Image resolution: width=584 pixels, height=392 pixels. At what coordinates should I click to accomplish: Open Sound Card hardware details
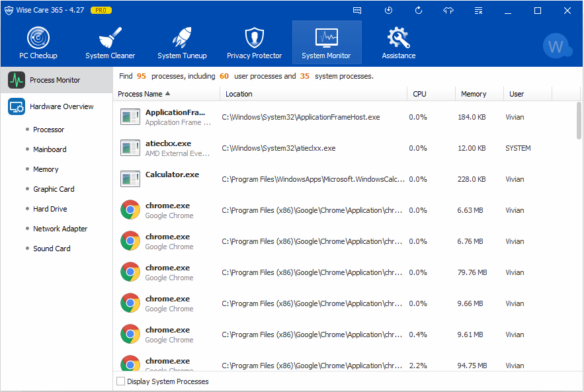click(52, 249)
